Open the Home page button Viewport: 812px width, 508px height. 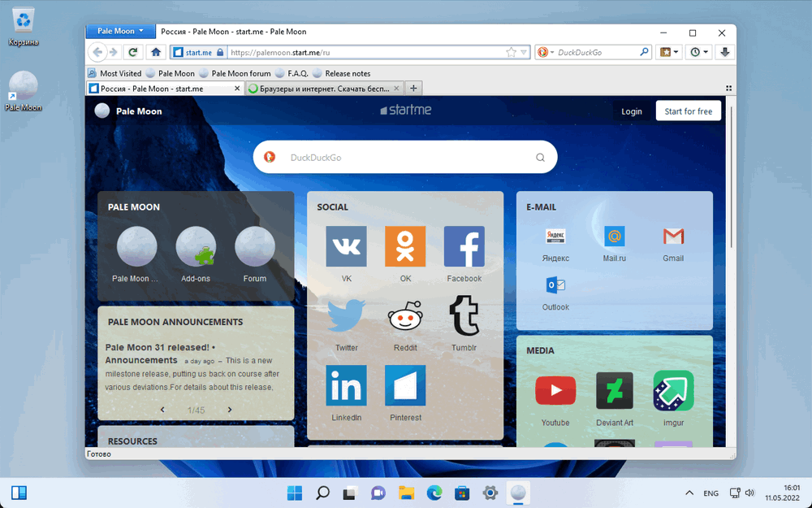coord(156,52)
